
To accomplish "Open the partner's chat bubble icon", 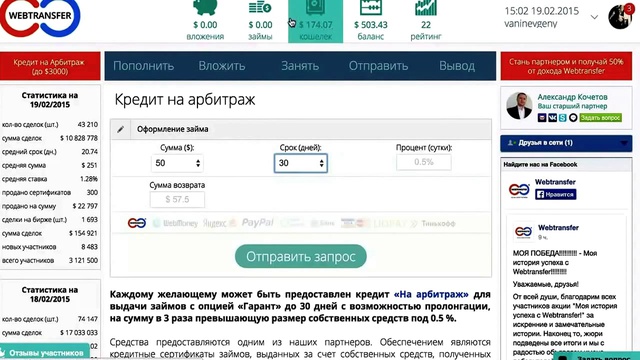I will [573, 118].
